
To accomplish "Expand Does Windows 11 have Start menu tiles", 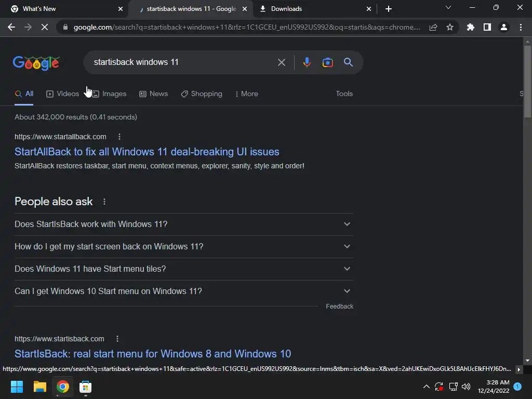I will pos(184,269).
